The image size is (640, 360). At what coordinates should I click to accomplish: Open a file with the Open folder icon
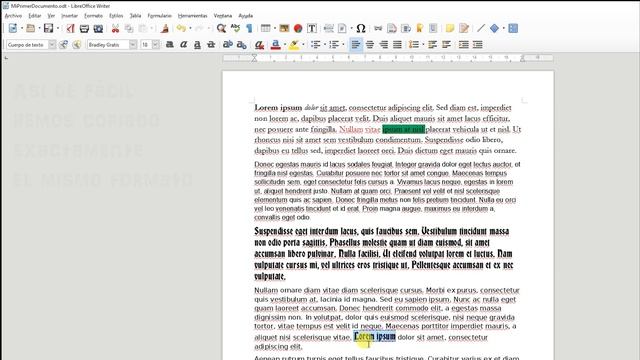(x=31, y=28)
